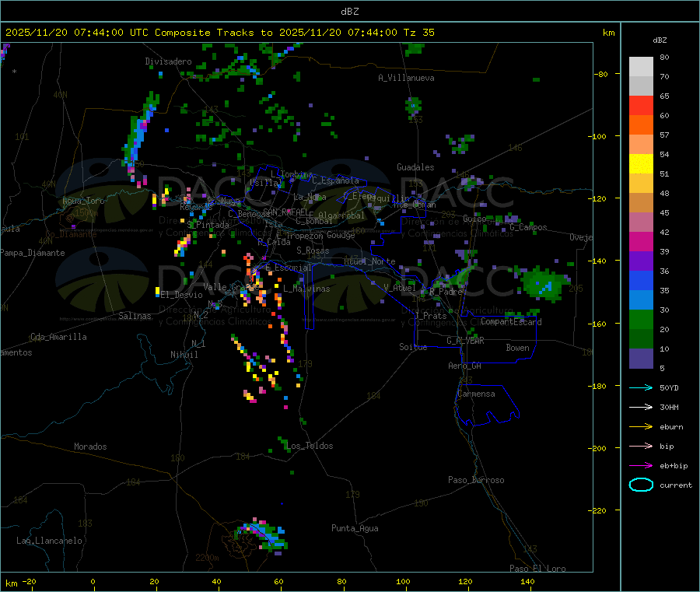Click the 'V_Atuel' map label
The width and height of the screenshot is (700, 592).
click(400, 288)
